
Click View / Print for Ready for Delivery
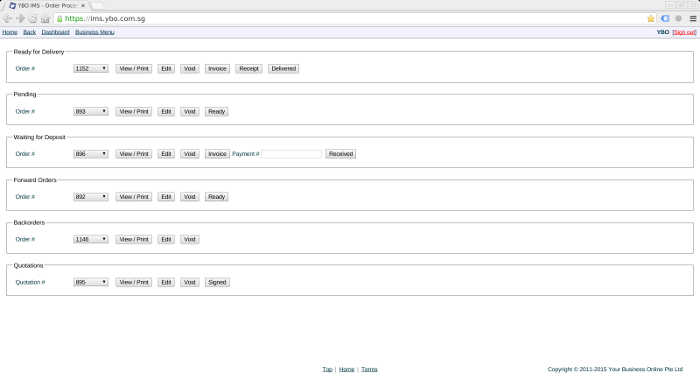pyautogui.click(x=134, y=69)
